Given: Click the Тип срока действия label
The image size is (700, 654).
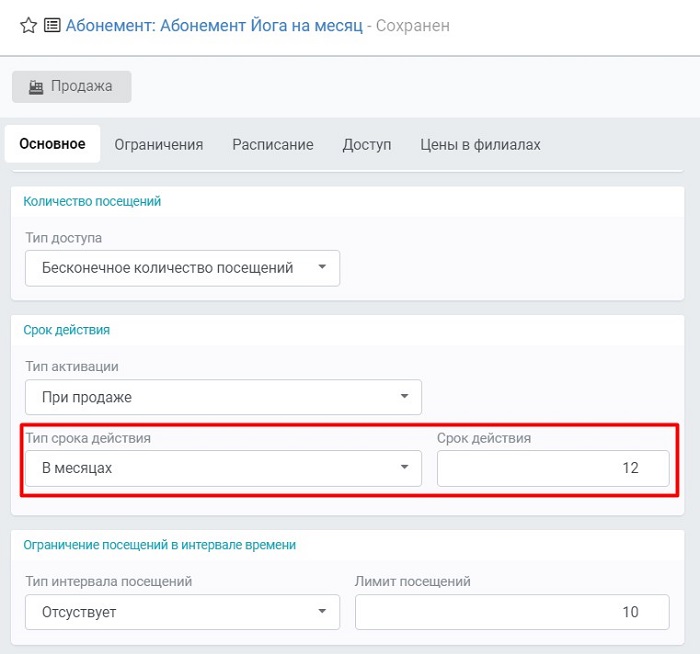Looking at the screenshot, I should 88,438.
